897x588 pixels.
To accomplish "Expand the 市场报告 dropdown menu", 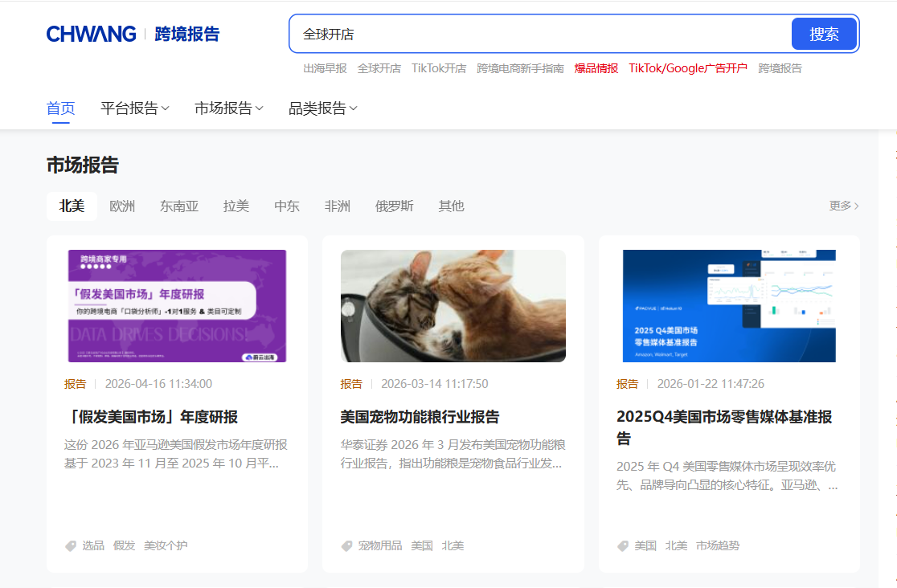I will tap(228, 108).
